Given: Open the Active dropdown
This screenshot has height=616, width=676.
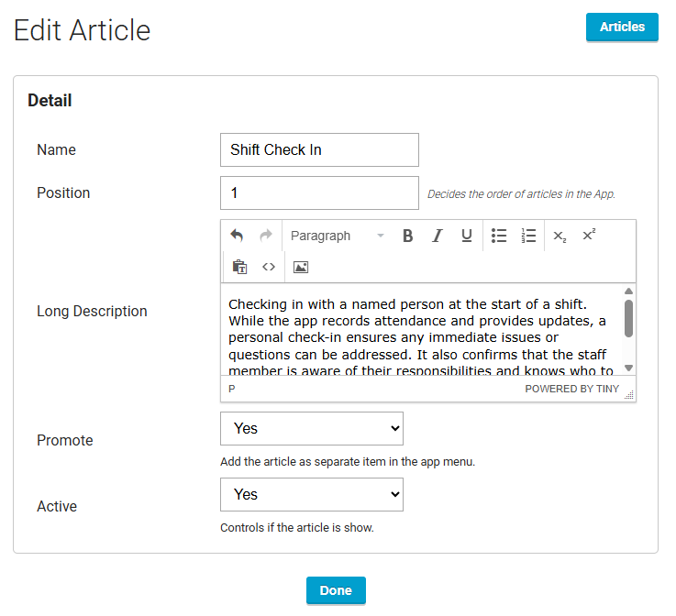Looking at the screenshot, I should [x=312, y=494].
